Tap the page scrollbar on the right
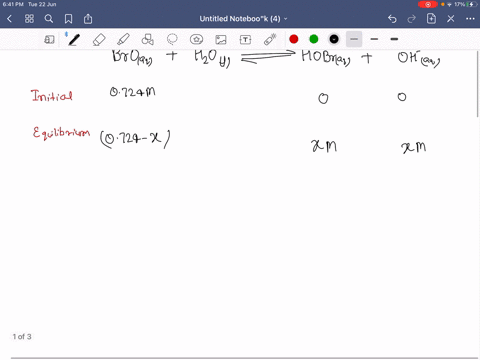Screen dimensions: 480x360 [478, 83]
